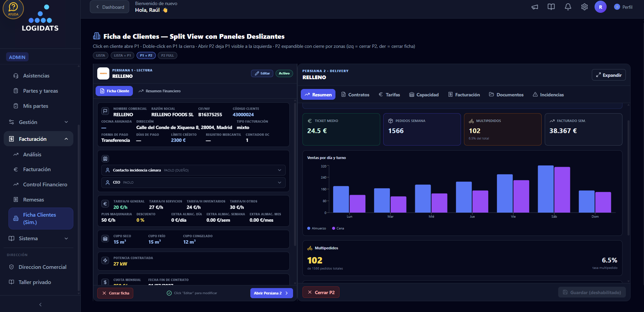The height and width of the screenshot is (312, 644).
Task: Click Abrir Persiana 2 button
Action: coord(272,293)
